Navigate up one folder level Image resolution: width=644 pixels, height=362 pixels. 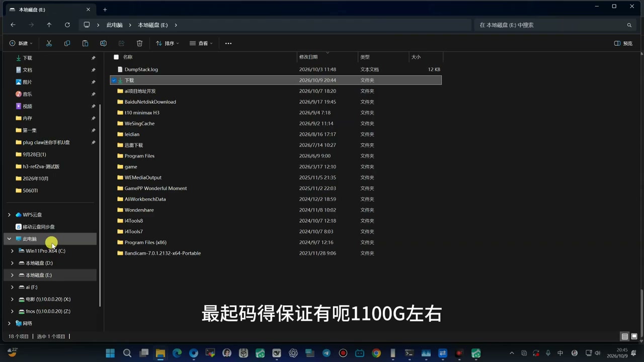pos(49,25)
